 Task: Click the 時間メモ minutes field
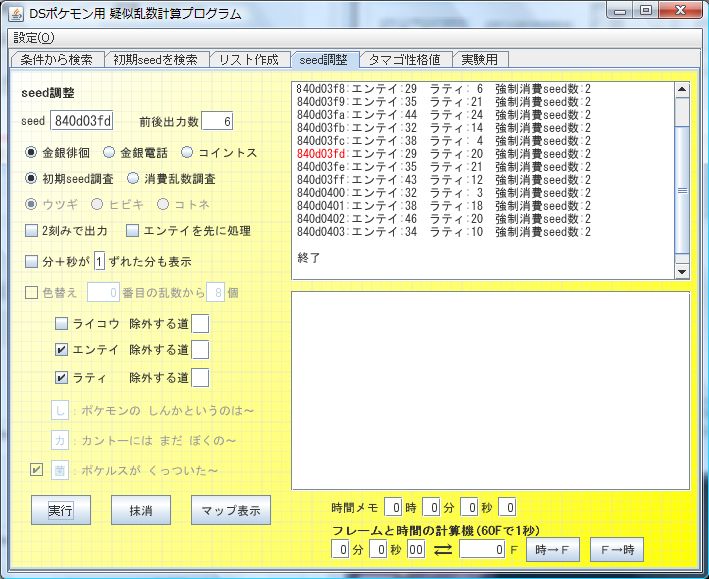pos(431,507)
